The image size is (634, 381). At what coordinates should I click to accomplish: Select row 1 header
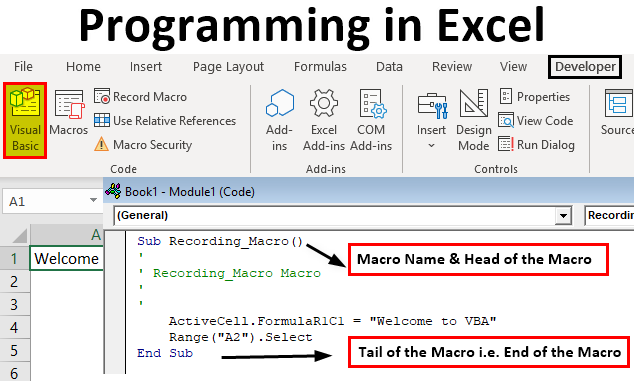(x=15, y=258)
